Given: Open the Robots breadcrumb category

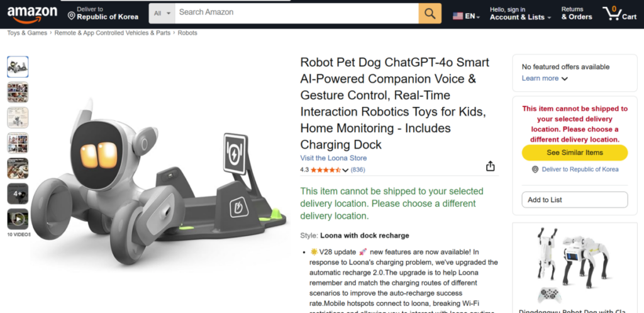Looking at the screenshot, I should pyautogui.click(x=187, y=33).
